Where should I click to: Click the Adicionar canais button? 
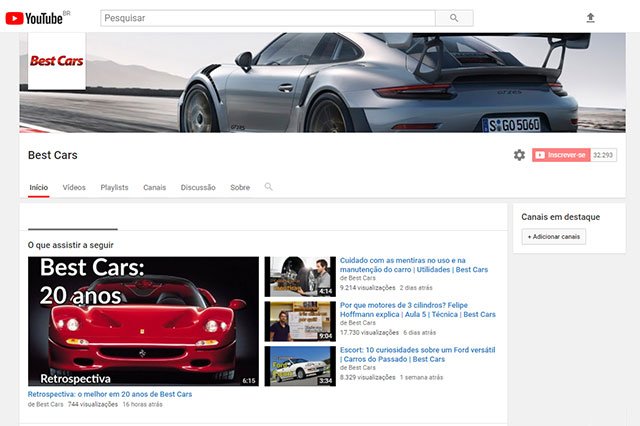[553, 237]
